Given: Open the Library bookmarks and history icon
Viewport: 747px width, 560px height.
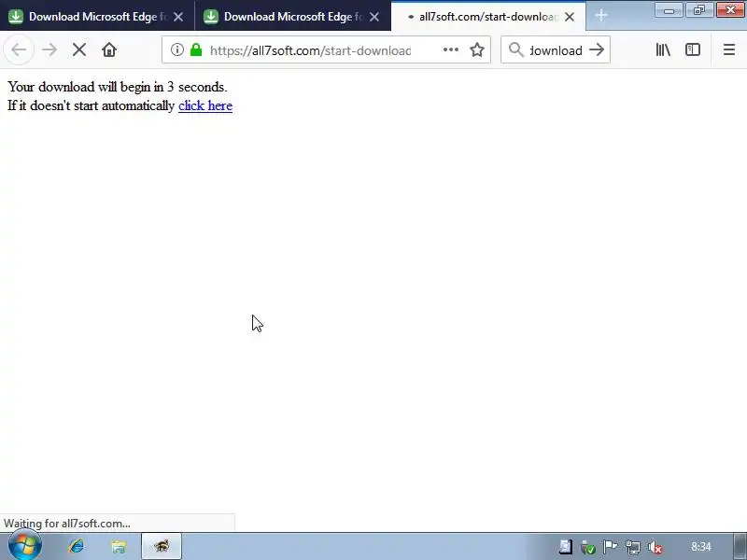Looking at the screenshot, I should point(663,49).
